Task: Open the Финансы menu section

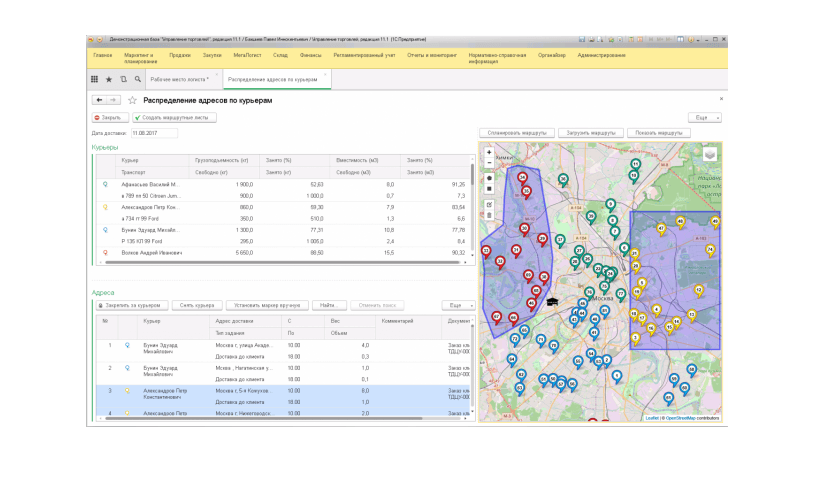Action: click(310, 55)
